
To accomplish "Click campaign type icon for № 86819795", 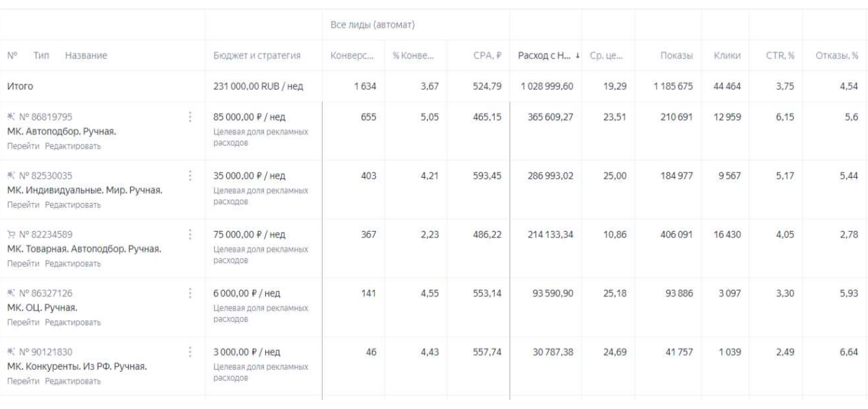I will click(10, 117).
